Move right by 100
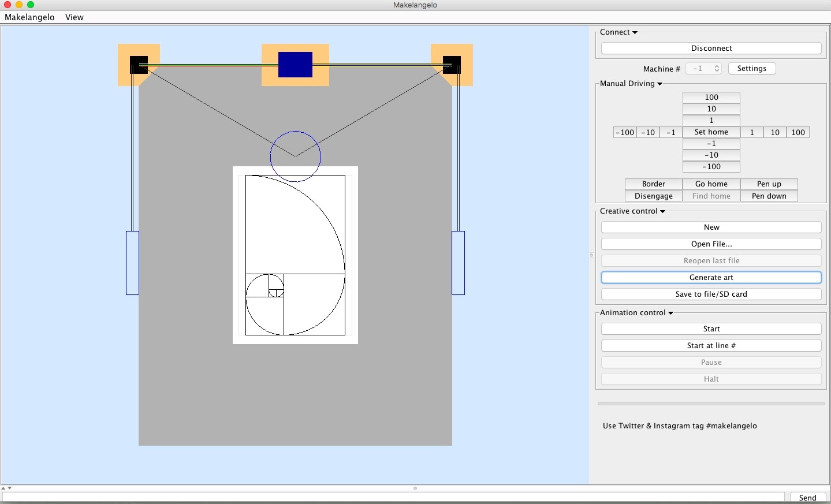This screenshot has height=504, width=831. click(798, 133)
